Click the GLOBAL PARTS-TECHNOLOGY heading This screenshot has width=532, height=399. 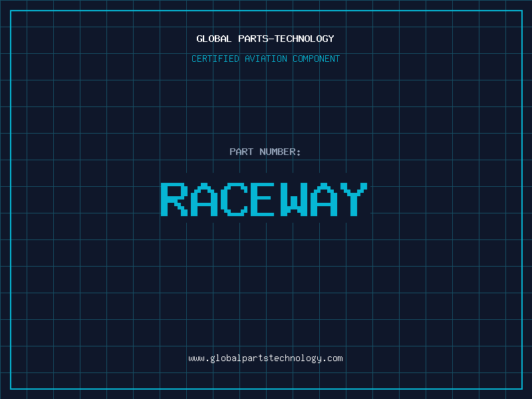click(x=265, y=39)
